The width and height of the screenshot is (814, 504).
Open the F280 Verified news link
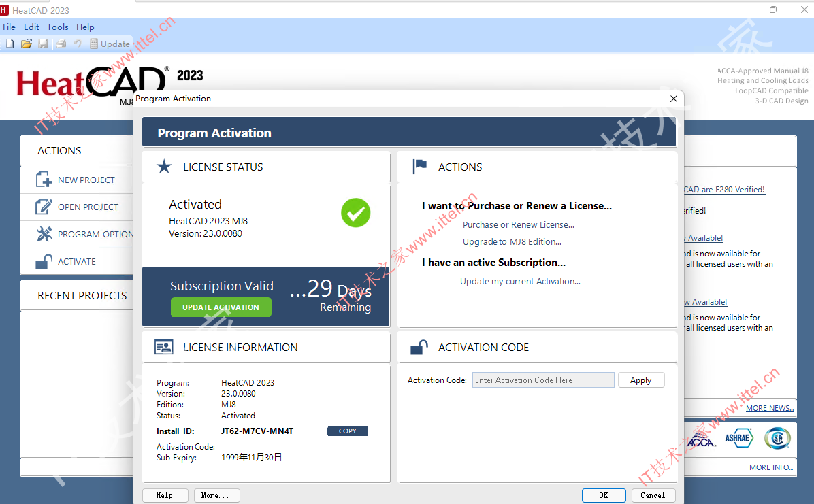(x=724, y=190)
